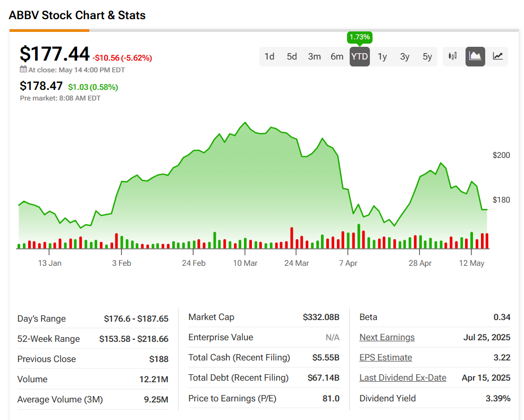Select the 1d time range tab
This screenshot has width=524, height=420.
click(269, 56)
